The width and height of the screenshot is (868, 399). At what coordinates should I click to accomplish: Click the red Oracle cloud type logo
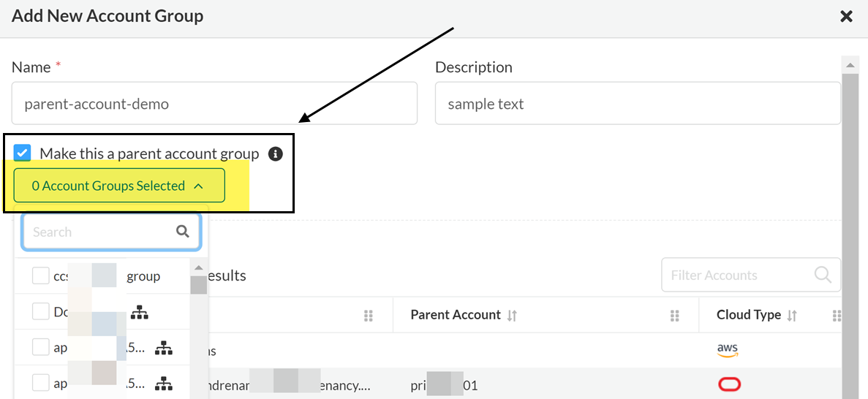pyautogui.click(x=729, y=384)
